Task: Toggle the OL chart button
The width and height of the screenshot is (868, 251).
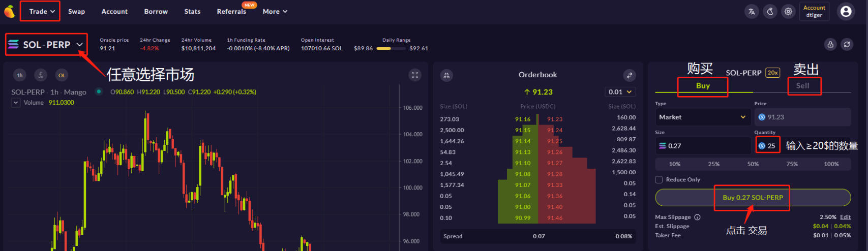Action: (x=62, y=75)
